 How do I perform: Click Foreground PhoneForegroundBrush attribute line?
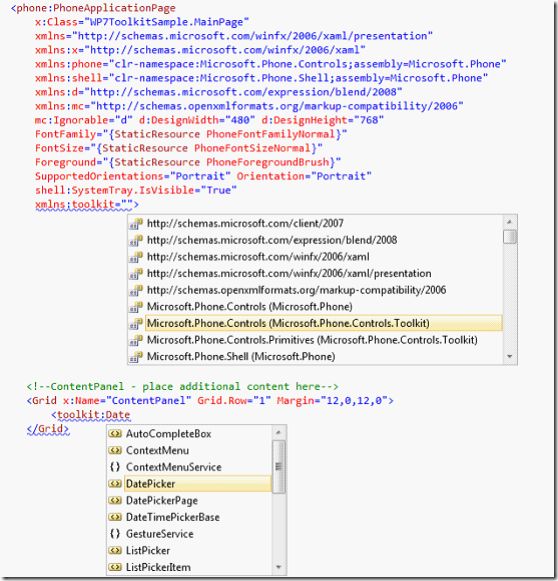(188, 162)
